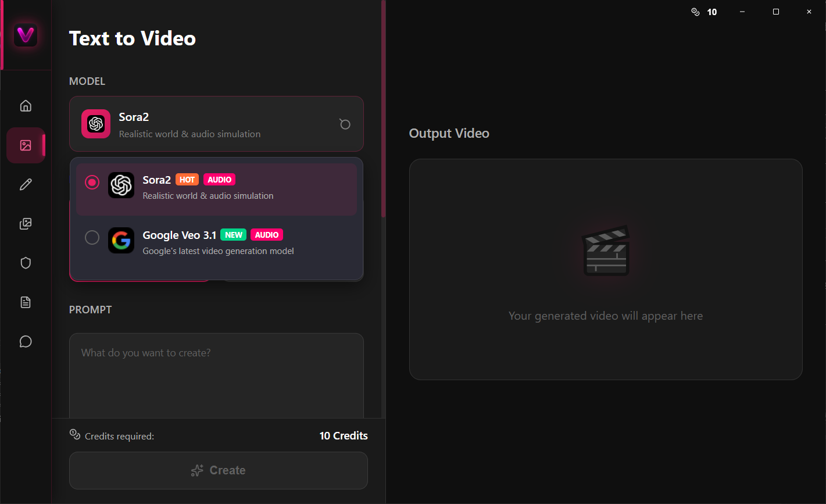The height and width of the screenshot is (504, 826).
Task: Click the prompt input field
Action: coord(216,372)
